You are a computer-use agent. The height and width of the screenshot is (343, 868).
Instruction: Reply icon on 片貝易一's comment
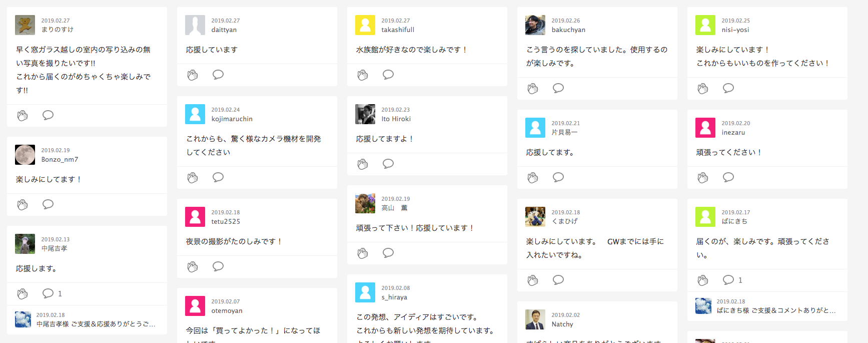(x=558, y=177)
